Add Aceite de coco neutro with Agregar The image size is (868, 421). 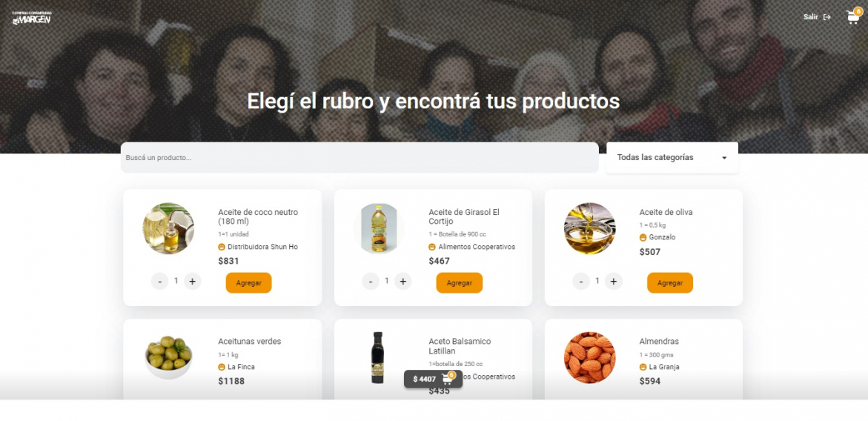tap(248, 282)
